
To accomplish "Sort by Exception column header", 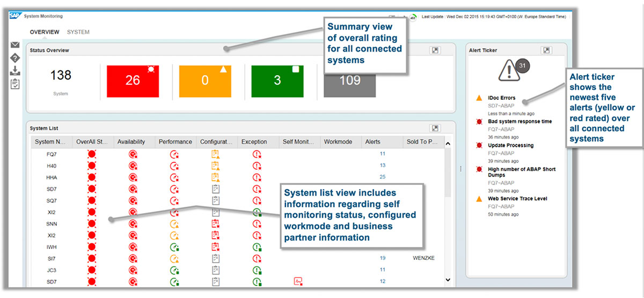I will (258, 142).
